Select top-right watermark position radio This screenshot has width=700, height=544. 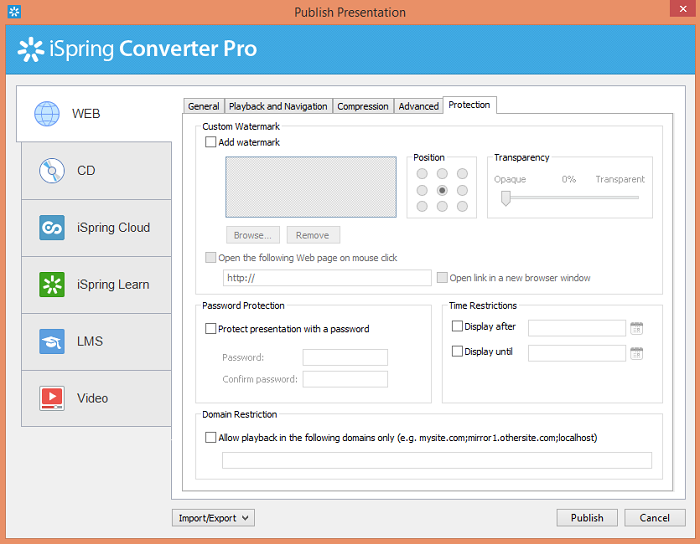(462, 174)
